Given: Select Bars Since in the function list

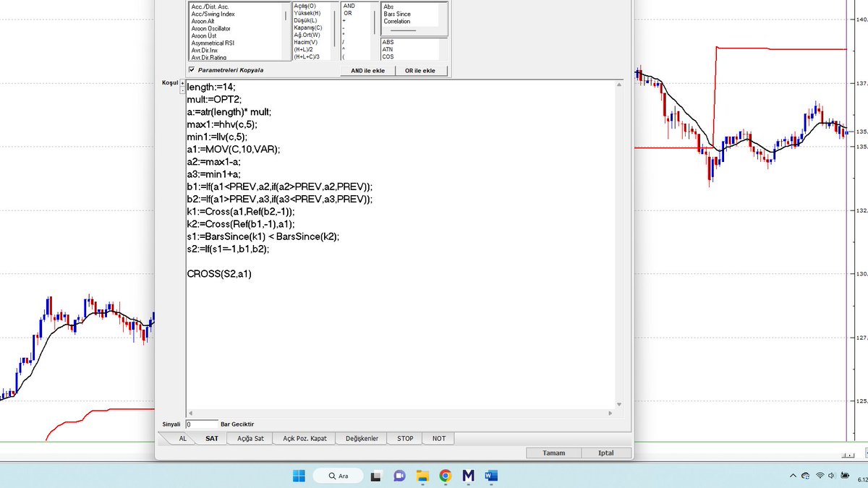Looking at the screenshot, I should [x=397, y=14].
